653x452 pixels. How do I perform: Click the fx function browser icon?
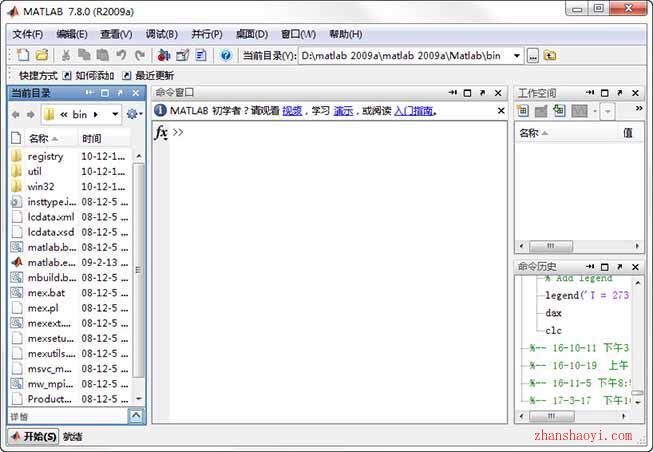(161, 133)
